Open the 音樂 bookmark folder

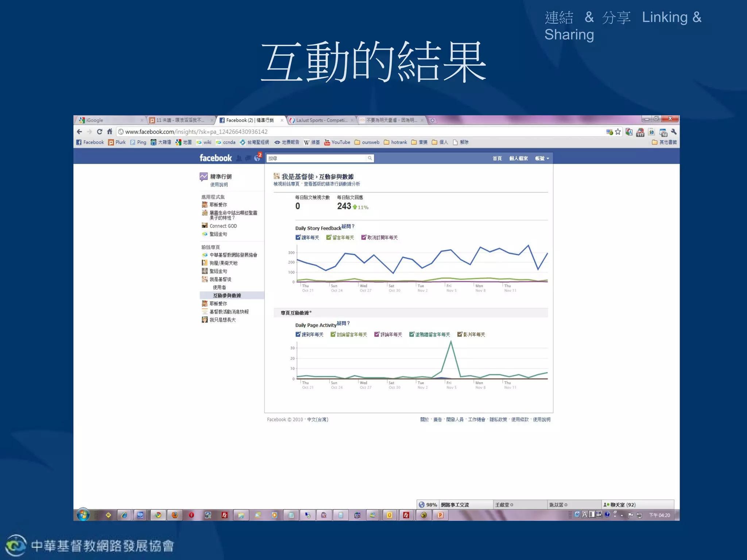point(419,142)
